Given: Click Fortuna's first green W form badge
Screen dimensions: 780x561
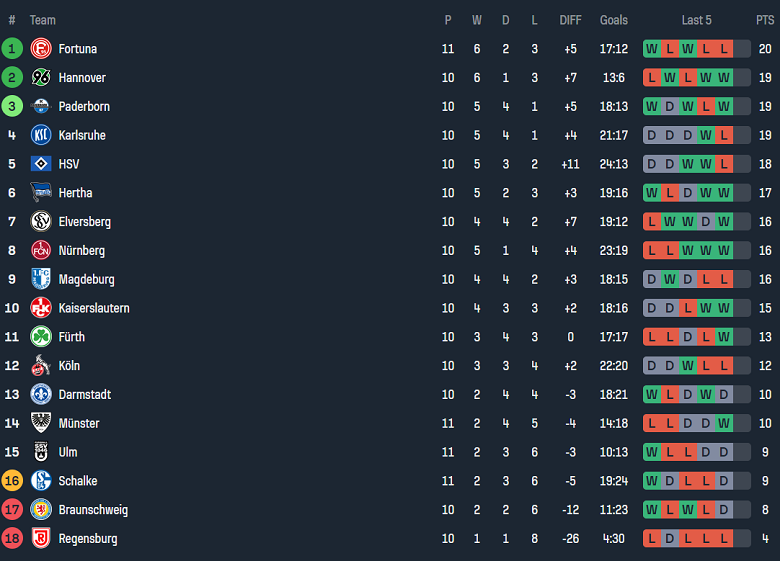Looking at the screenshot, I should coord(652,48).
